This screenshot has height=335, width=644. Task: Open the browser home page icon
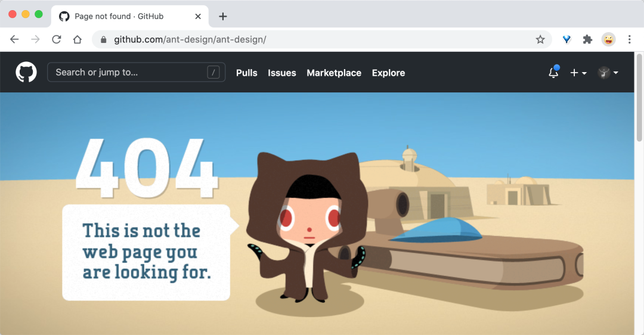[77, 39]
